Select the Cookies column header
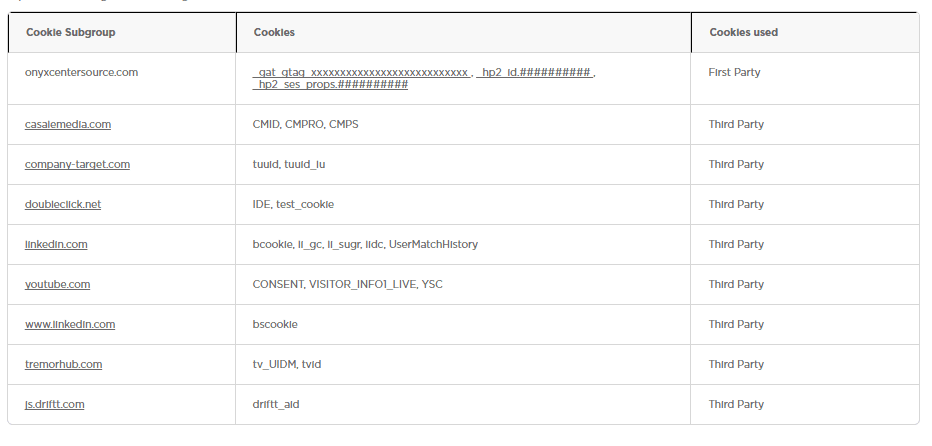The width and height of the screenshot is (932, 446). pos(274,33)
